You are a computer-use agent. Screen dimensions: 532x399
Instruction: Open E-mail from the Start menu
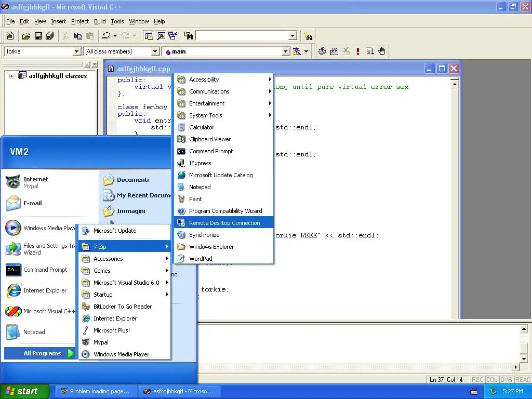pyautogui.click(x=51, y=203)
